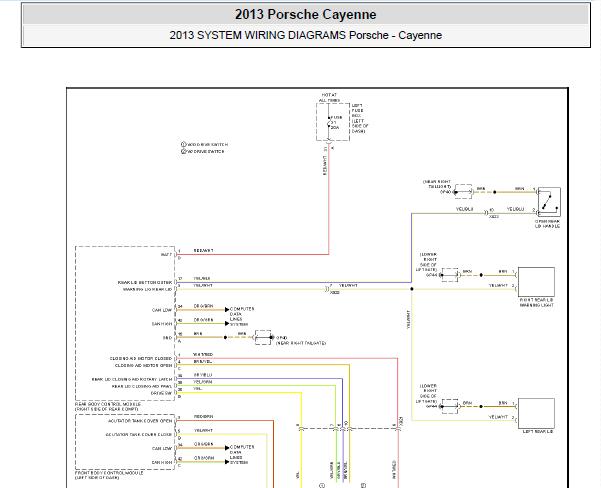601x488 pixels.
Task: Click the "REAR LID BUTTON OUTER" pin label
Action: pos(145,283)
